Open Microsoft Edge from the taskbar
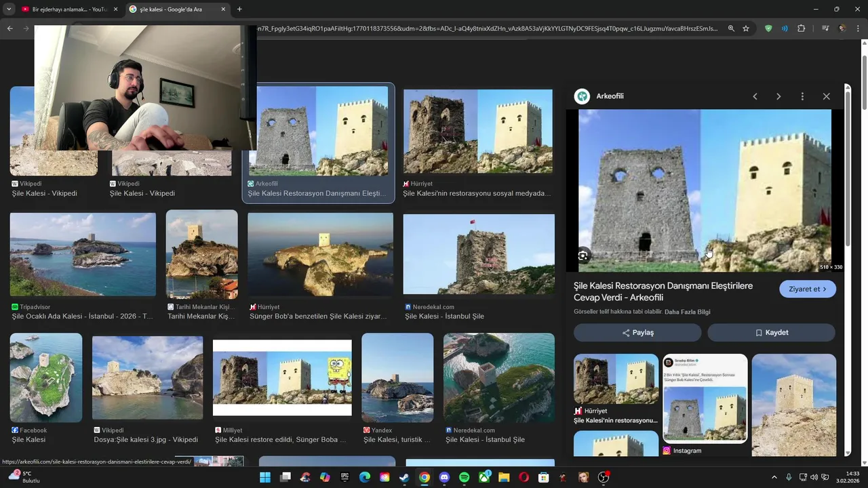868x488 pixels. coord(365,478)
